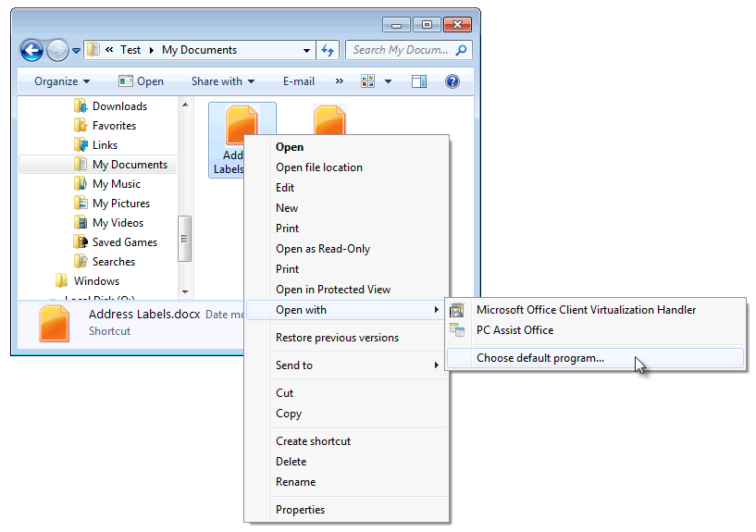The image size is (756, 532).
Task: Click Choose default program...
Action: [x=595, y=358]
